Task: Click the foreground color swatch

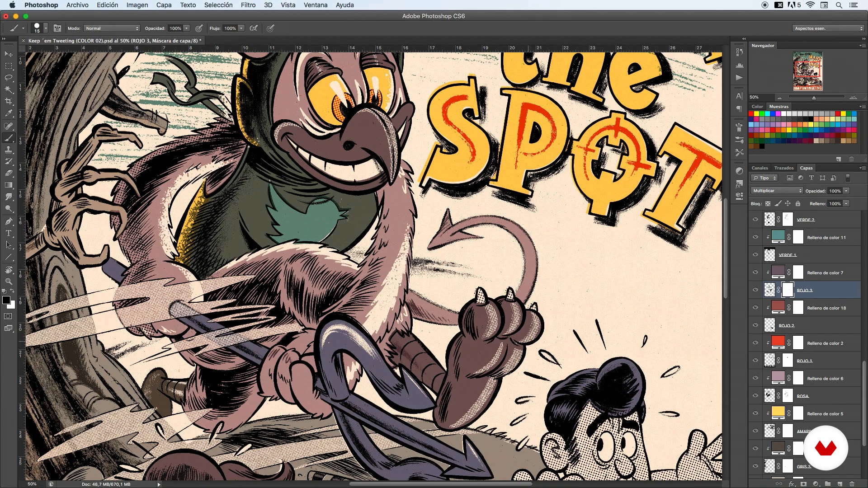Action: [x=6, y=300]
